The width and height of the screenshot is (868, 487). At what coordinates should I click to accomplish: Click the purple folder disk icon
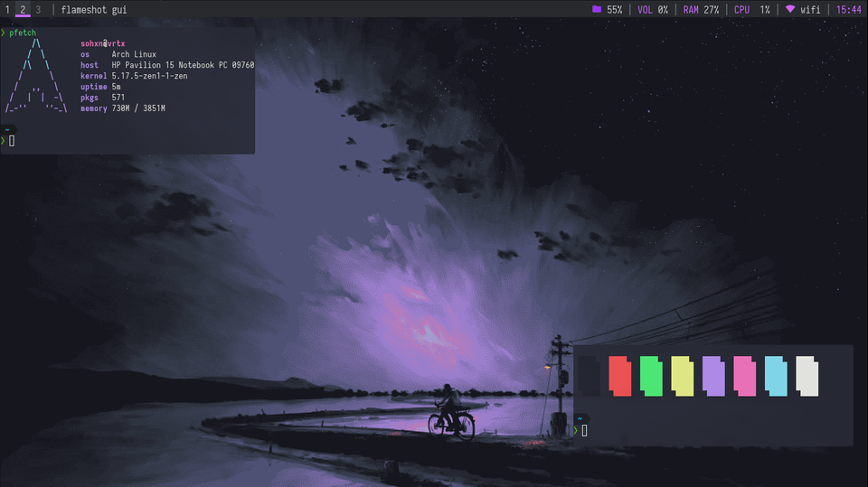click(597, 9)
